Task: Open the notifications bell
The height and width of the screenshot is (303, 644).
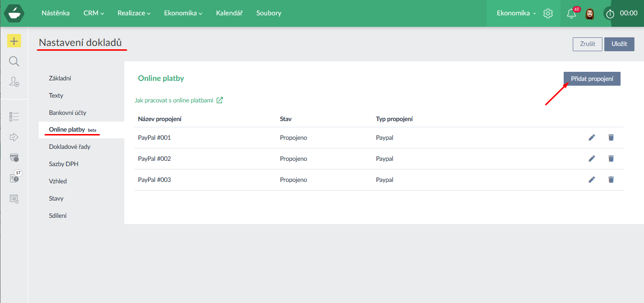Action: (x=571, y=13)
